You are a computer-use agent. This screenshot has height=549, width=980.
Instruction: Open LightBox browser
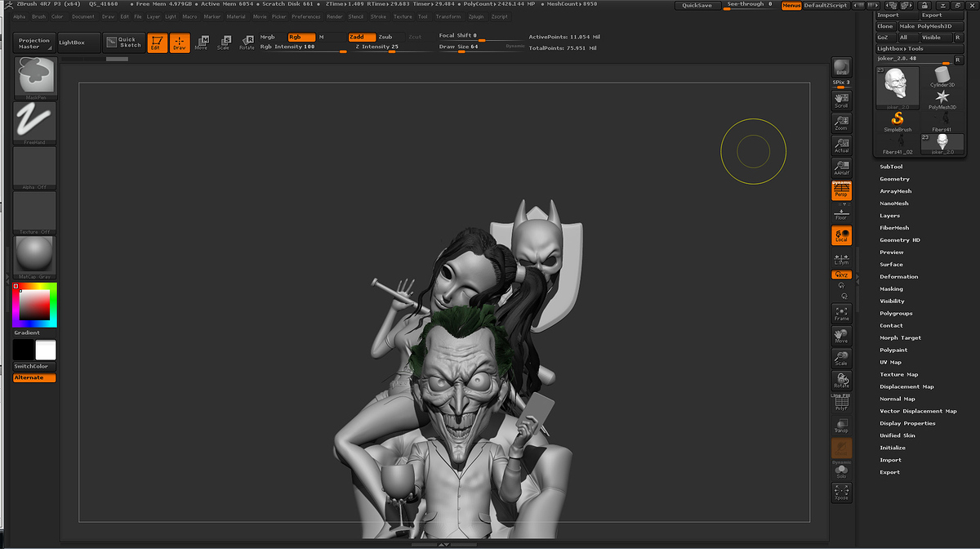[x=79, y=42]
